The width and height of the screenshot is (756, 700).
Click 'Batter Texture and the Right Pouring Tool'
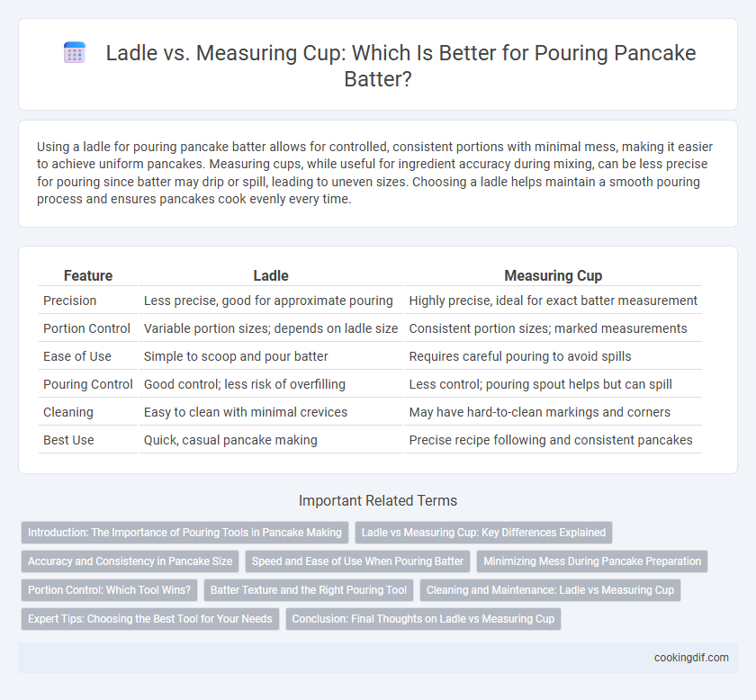tap(309, 590)
